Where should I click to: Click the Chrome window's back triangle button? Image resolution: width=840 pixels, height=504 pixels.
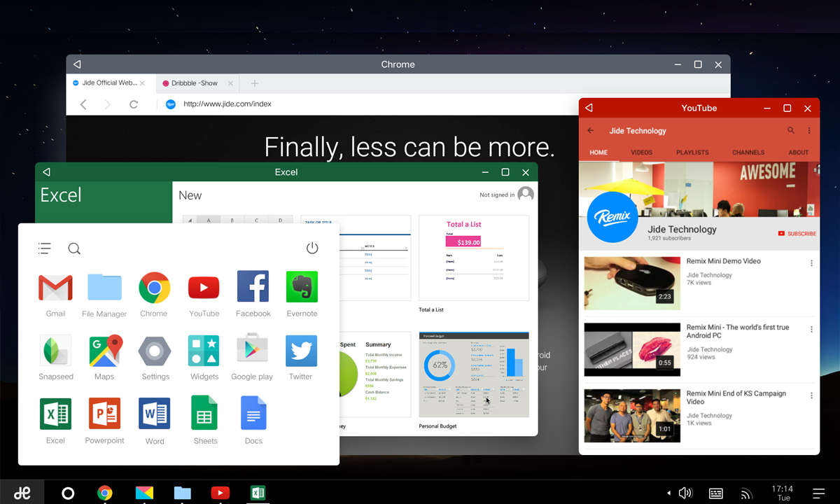tap(77, 64)
